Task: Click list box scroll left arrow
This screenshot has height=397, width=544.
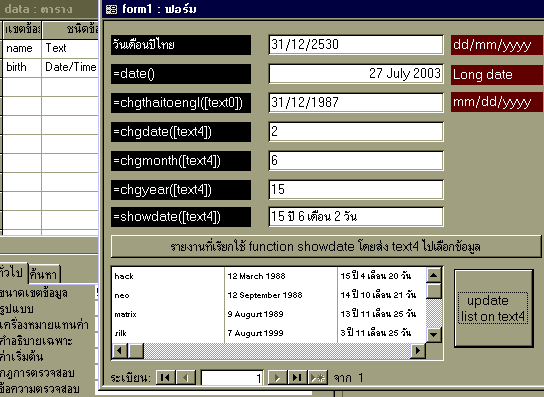Action: (120, 350)
